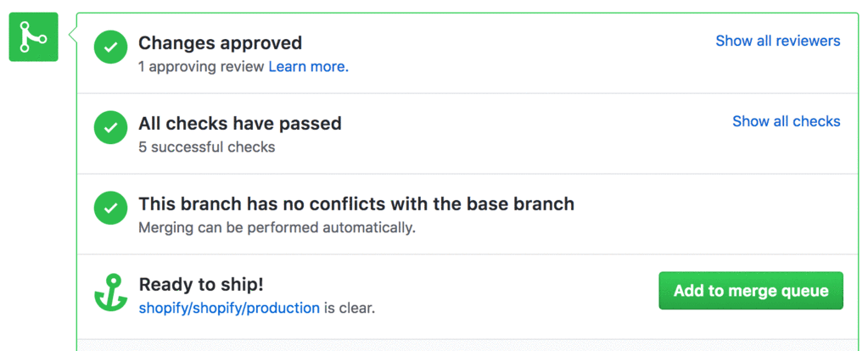The height and width of the screenshot is (351, 868).
Task: Click the green git merge branch icon
Action: point(33,36)
